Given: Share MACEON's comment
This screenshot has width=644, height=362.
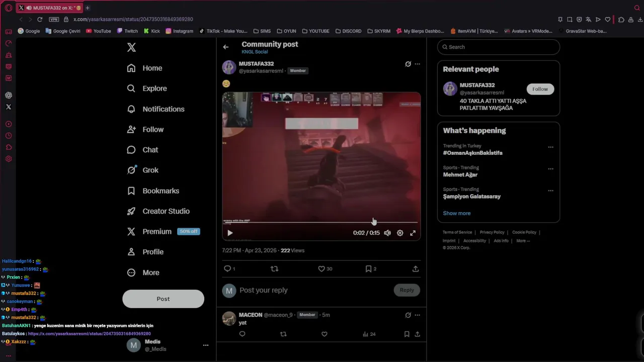Looking at the screenshot, I should click(x=417, y=334).
